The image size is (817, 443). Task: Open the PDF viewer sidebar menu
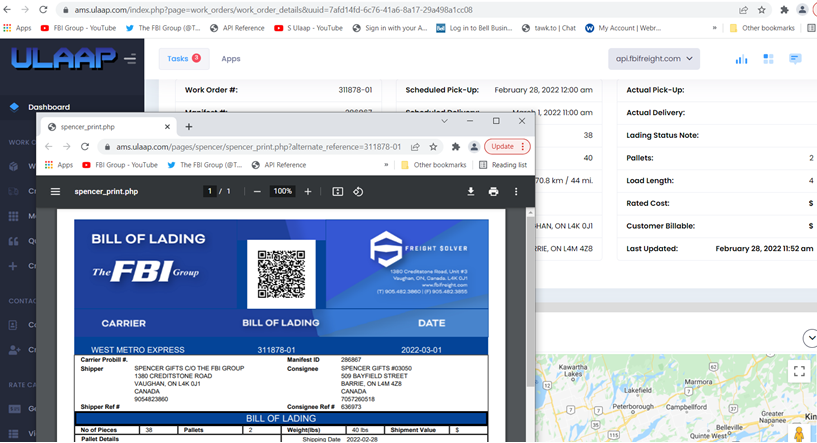pos(56,191)
